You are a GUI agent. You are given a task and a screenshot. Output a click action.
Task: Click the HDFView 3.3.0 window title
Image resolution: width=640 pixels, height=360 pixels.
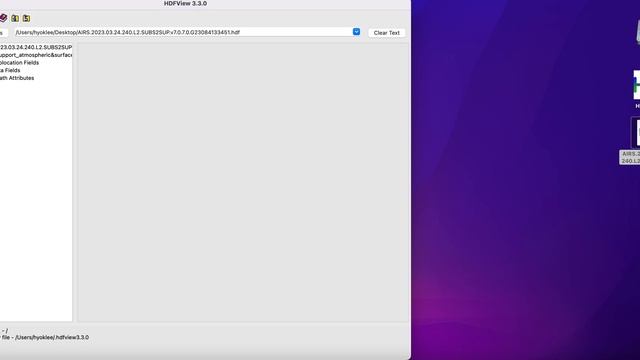(x=185, y=4)
